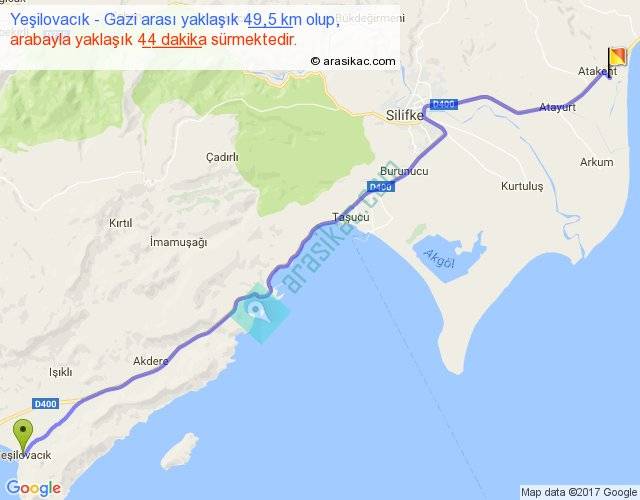Click the Google logo on the map

(34, 488)
